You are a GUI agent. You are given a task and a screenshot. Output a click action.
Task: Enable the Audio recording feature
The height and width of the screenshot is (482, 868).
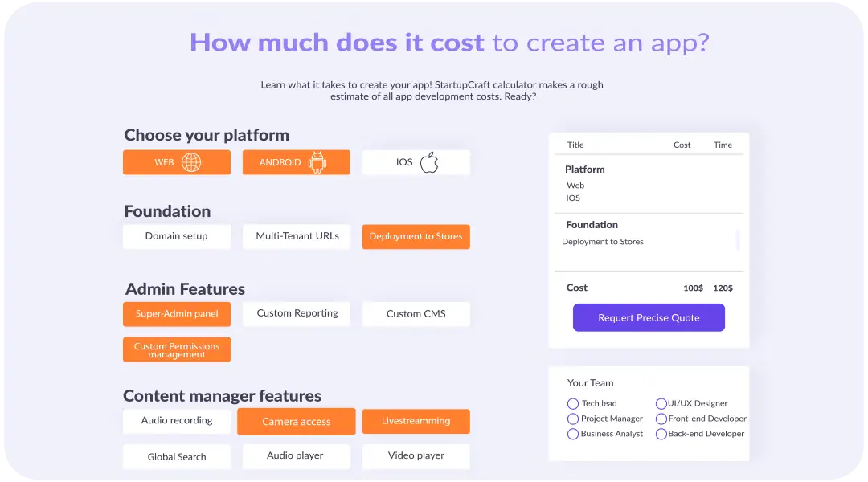pos(176,421)
